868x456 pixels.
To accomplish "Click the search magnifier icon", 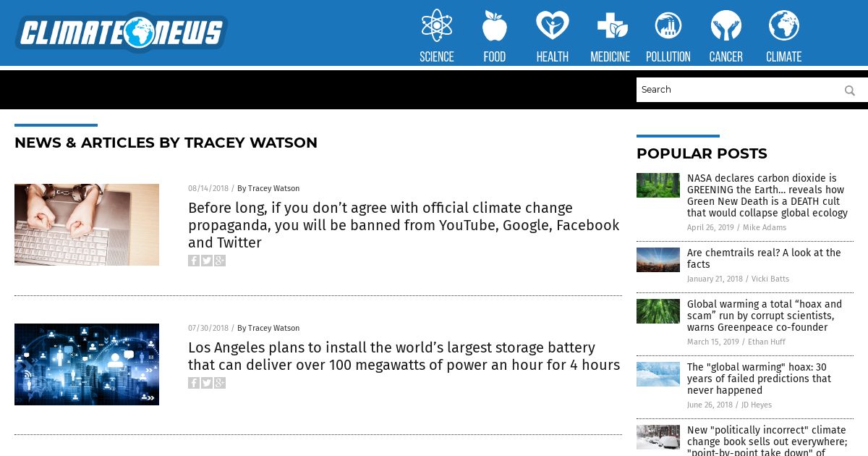I will [x=850, y=90].
